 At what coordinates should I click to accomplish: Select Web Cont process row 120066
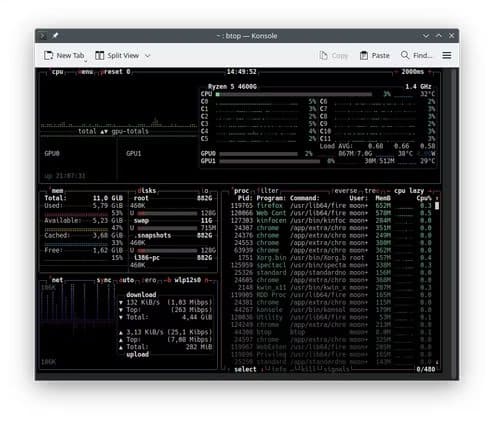click(331, 213)
